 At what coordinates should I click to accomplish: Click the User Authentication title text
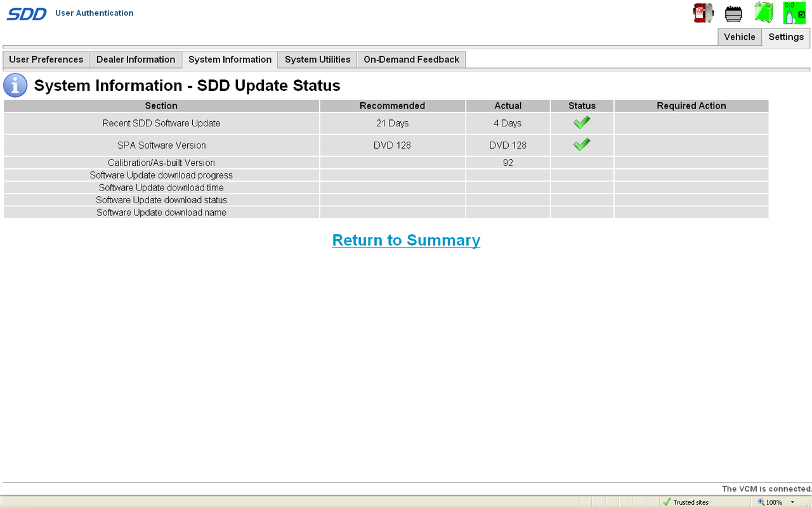[x=95, y=13]
